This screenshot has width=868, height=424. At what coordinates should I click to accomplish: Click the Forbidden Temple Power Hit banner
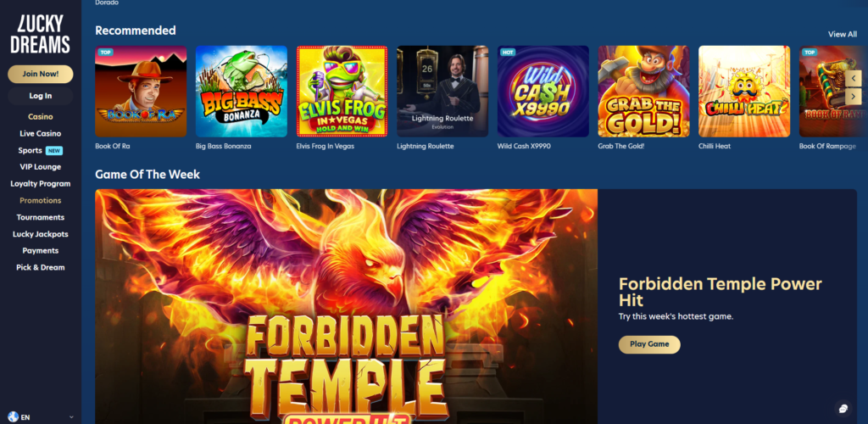click(346, 307)
